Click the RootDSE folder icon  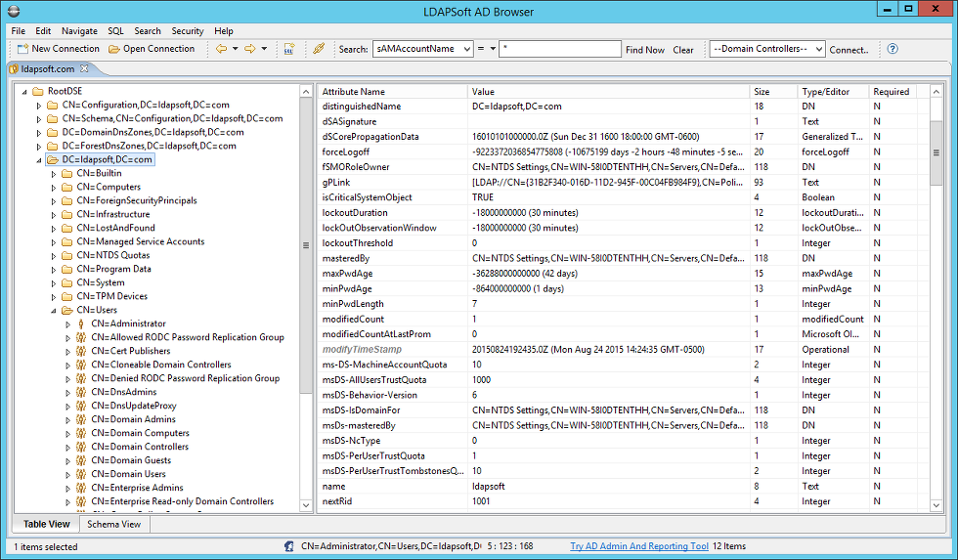(x=38, y=92)
